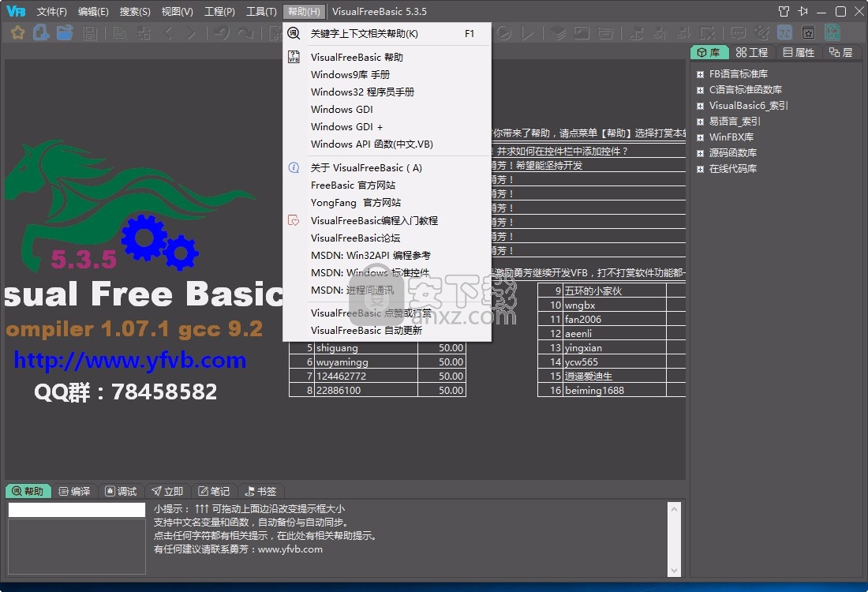Open the 视图(V) menu
The image size is (868, 592).
pyautogui.click(x=177, y=12)
